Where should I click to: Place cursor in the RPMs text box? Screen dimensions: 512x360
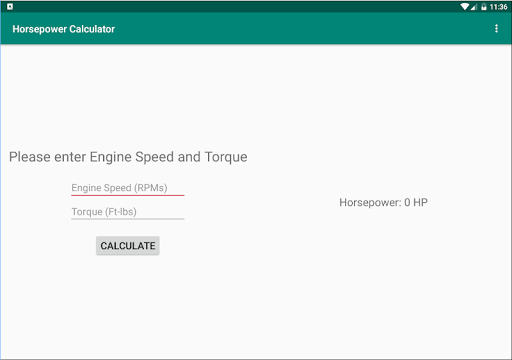click(x=128, y=188)
